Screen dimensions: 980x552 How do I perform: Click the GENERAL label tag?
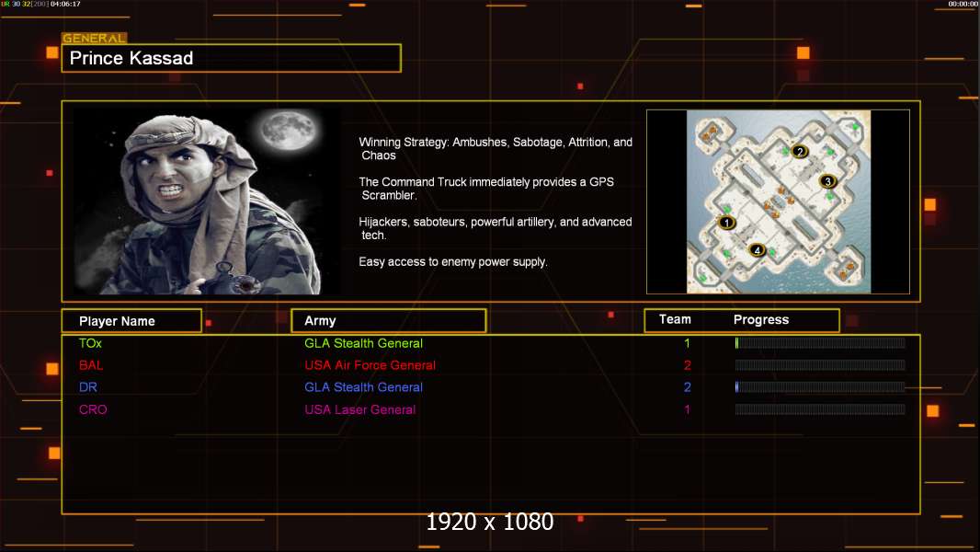click(x=95, y=38)
